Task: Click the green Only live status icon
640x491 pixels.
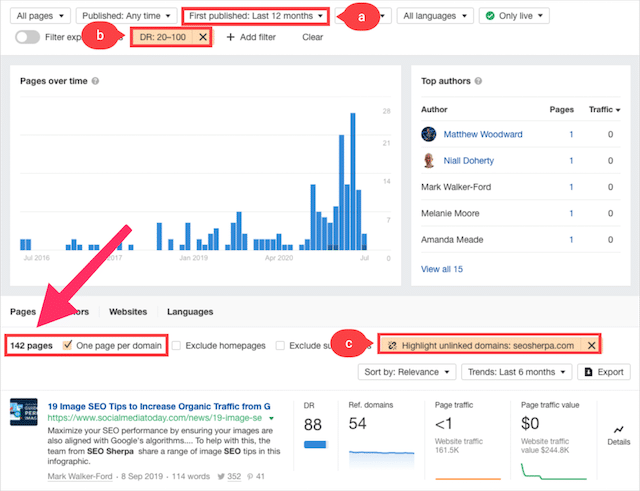Action: pos(490,16)
